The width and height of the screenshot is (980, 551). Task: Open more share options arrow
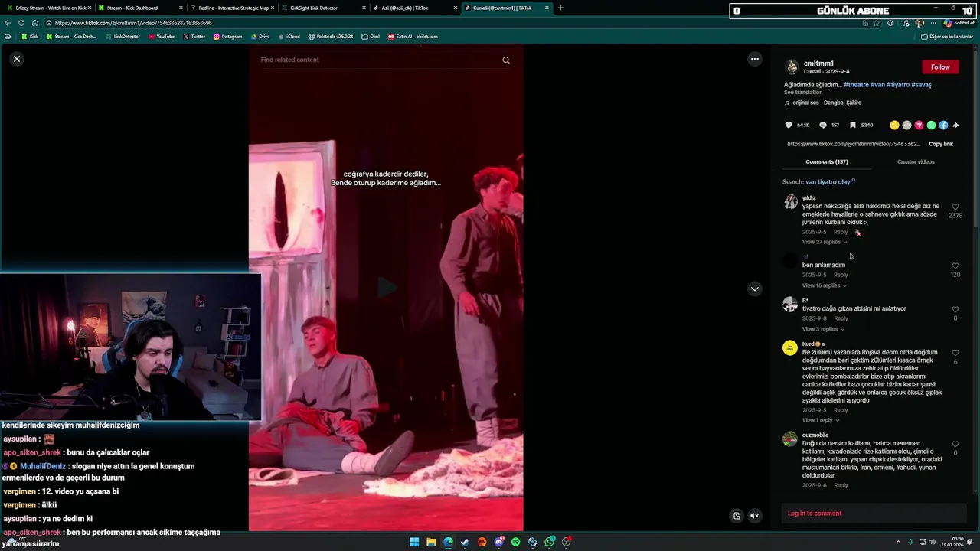coord(955,125)
